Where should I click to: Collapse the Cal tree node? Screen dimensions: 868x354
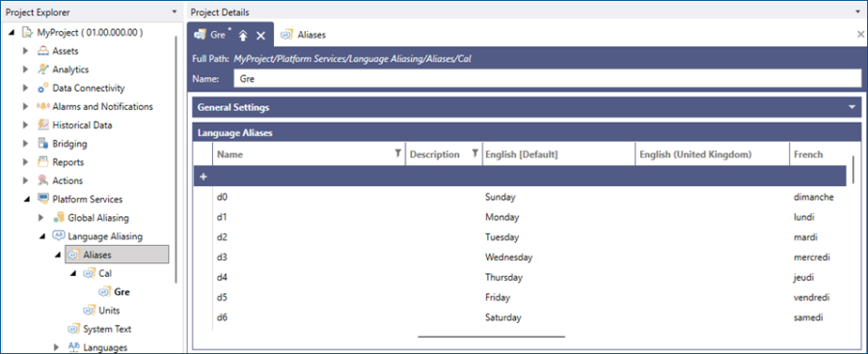(73, 274)
